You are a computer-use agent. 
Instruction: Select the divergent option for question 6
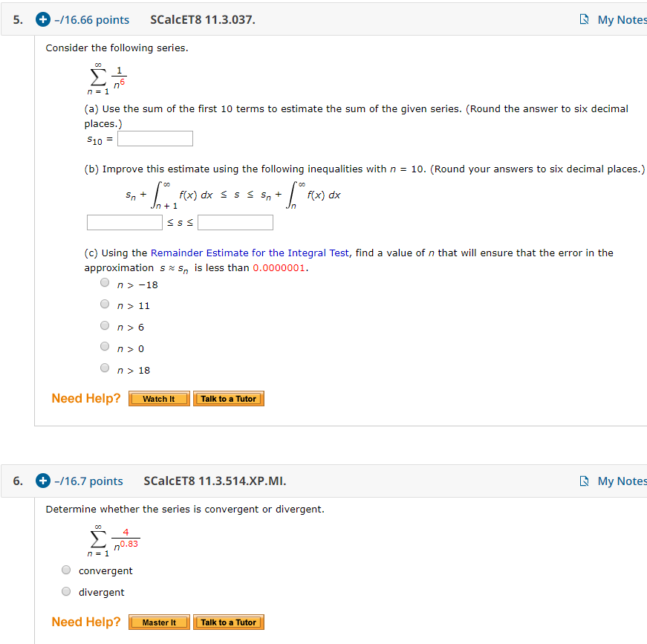(x=66, y=591)
